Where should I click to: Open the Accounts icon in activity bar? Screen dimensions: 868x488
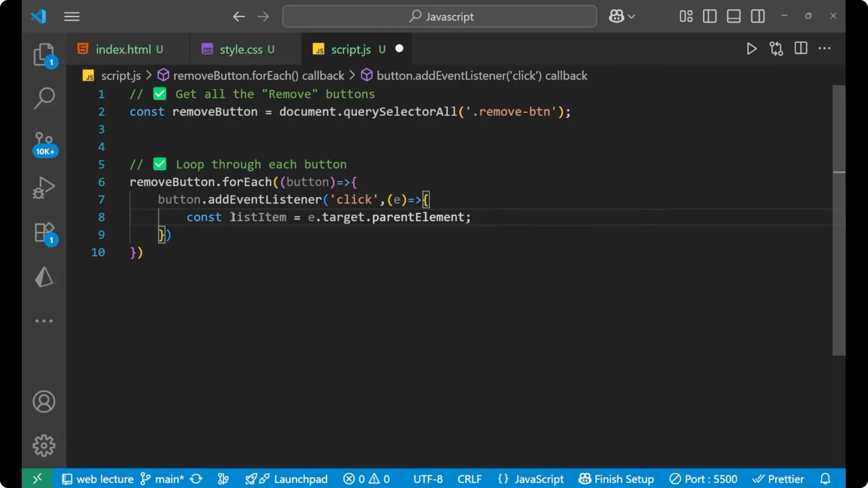44,402
